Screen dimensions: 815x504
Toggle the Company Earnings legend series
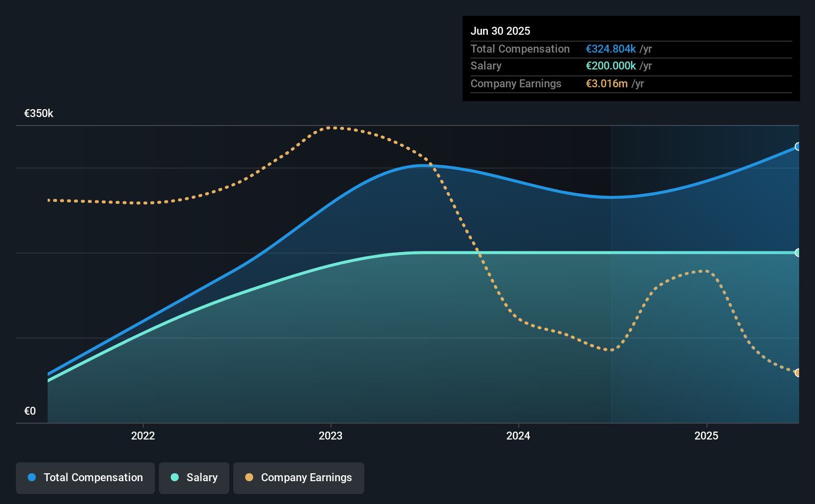click(299, 478)
